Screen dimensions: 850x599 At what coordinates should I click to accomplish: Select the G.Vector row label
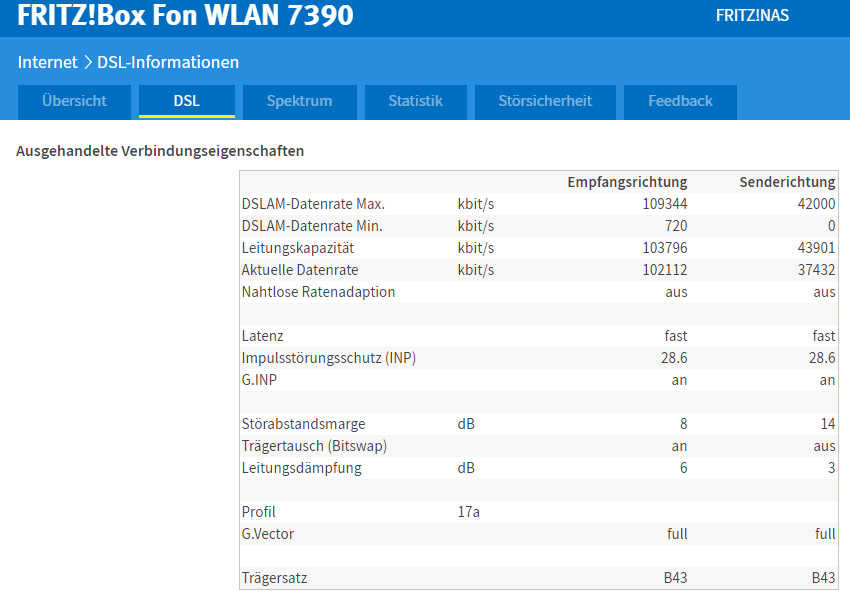268,534
